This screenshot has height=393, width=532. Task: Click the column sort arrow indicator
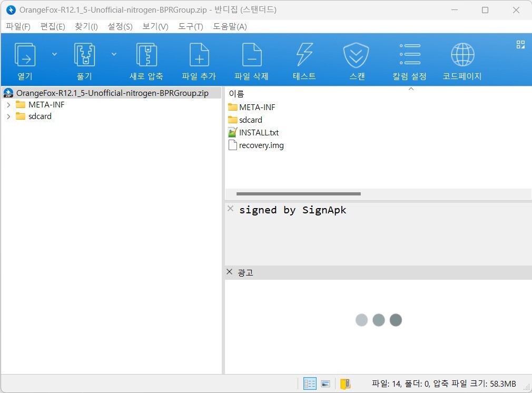pos(411,89)
